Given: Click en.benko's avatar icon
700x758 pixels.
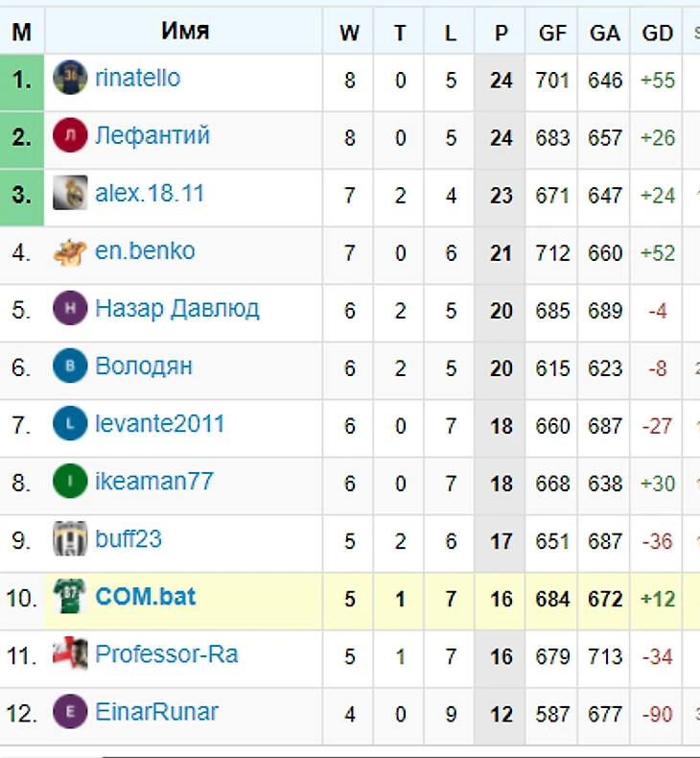Looking at the screenshot, I should tap(70, 252).
